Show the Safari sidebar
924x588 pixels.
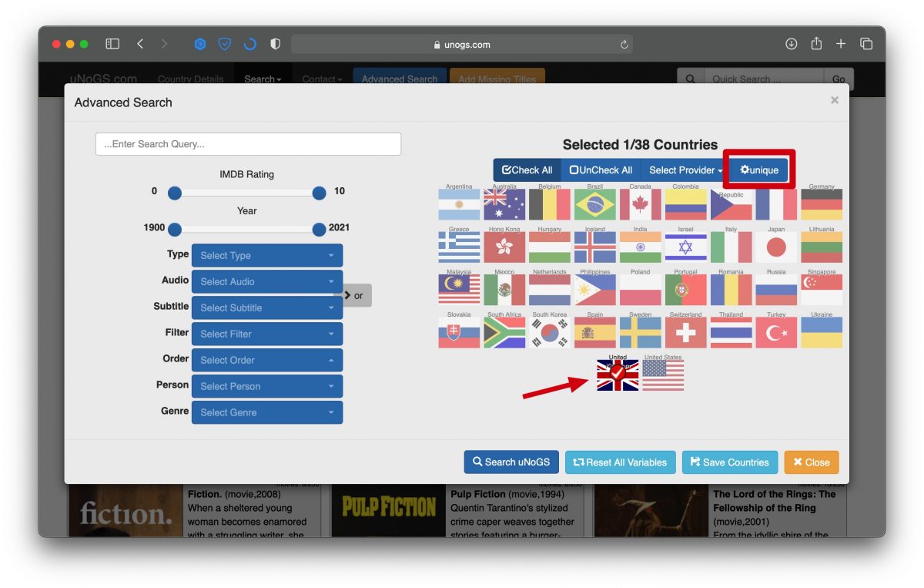click(x=112, y=44)
